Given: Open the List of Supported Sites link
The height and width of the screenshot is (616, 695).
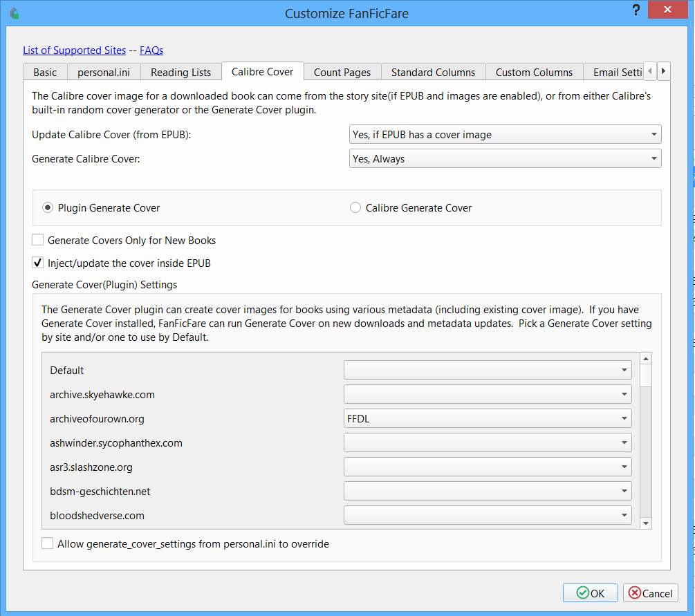Looking at the screenshot, I should point(75,50).
